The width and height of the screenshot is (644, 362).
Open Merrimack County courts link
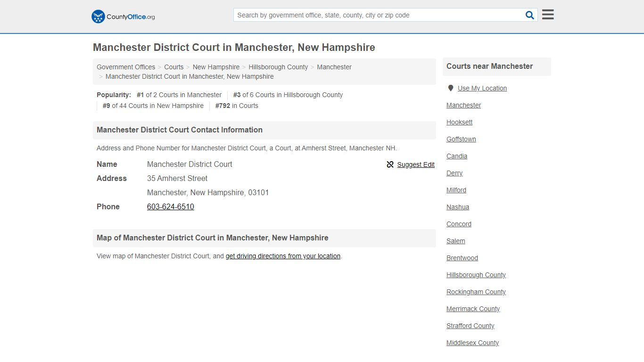coord(473,309)
